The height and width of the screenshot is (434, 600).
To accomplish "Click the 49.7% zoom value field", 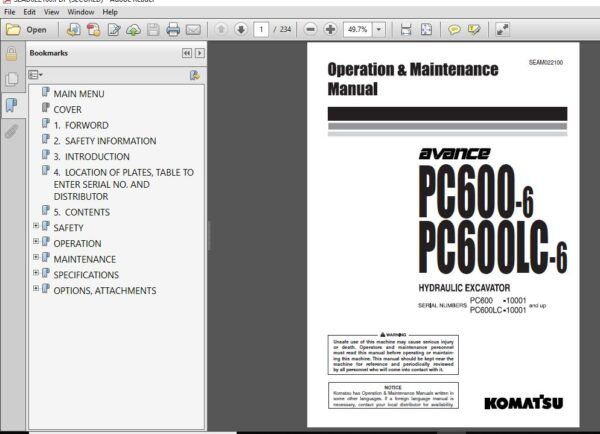I will [357, 29].
